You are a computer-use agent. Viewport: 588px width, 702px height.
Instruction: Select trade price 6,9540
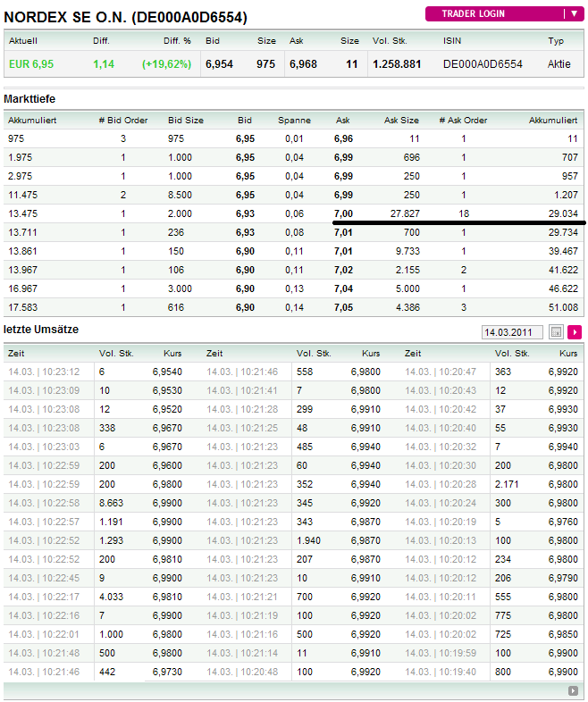[x=167, y=372]
